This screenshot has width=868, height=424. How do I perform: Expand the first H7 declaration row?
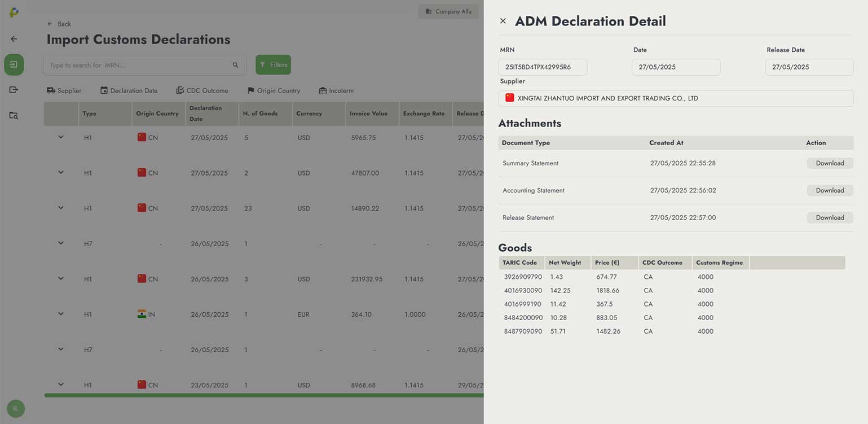[x=61, y=243]
